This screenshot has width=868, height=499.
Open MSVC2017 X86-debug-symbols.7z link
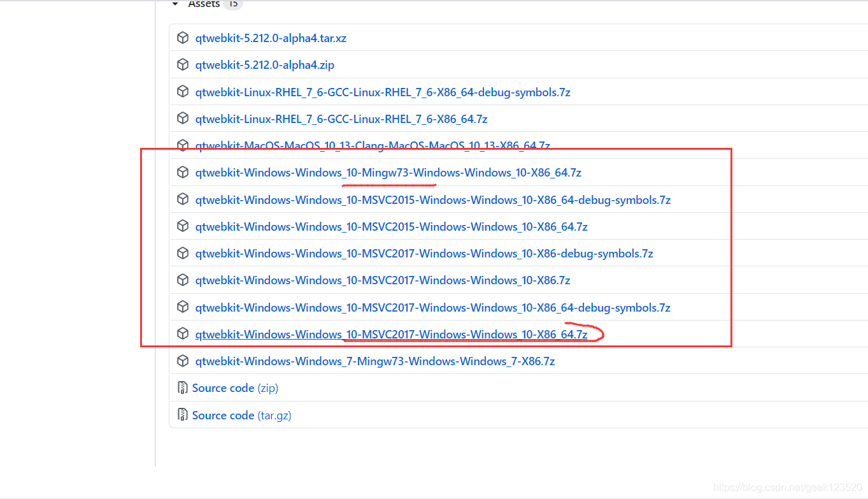(x=424, y=254)
